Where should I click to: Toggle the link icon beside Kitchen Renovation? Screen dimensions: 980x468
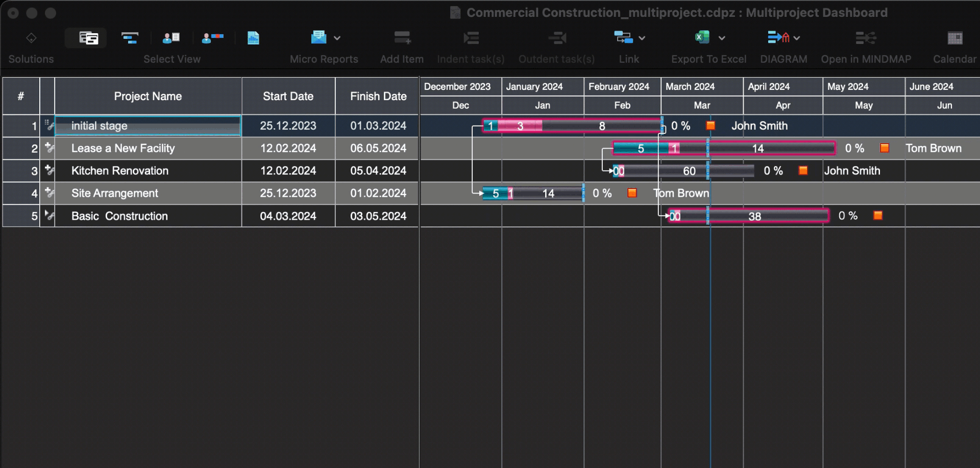point(49,171)
